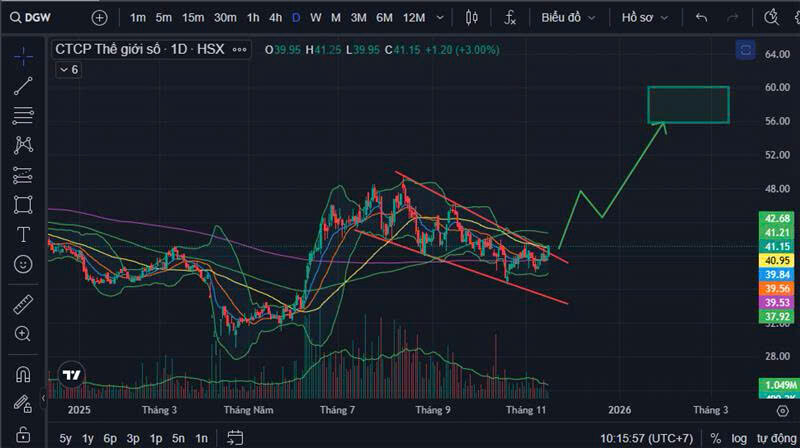Screen dimensions: 800x448
Task: Toggle lock all drawings
Action: point(23,434)
